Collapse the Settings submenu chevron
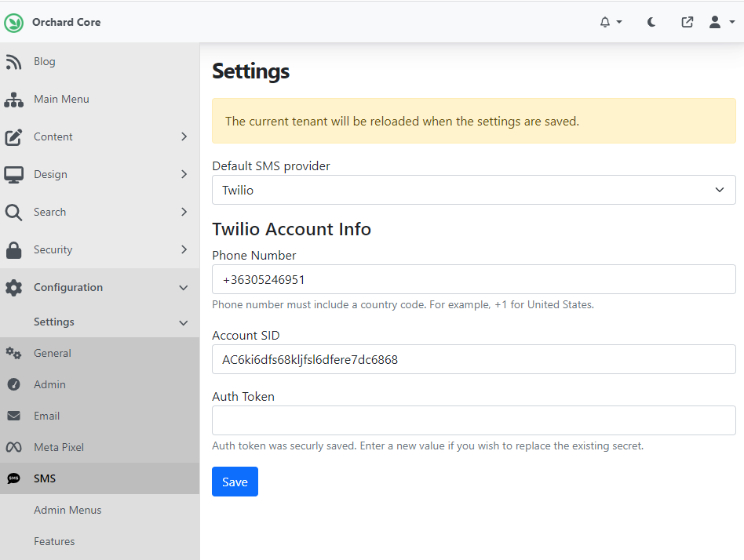 pyautogui.click(x=184, y=323)
